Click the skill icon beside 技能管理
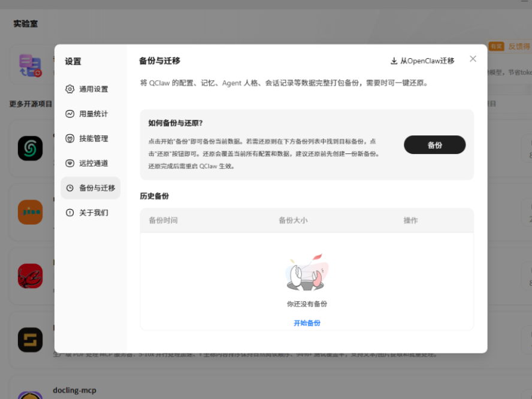This screenshot has height=399, width=532. pos(69,138)
